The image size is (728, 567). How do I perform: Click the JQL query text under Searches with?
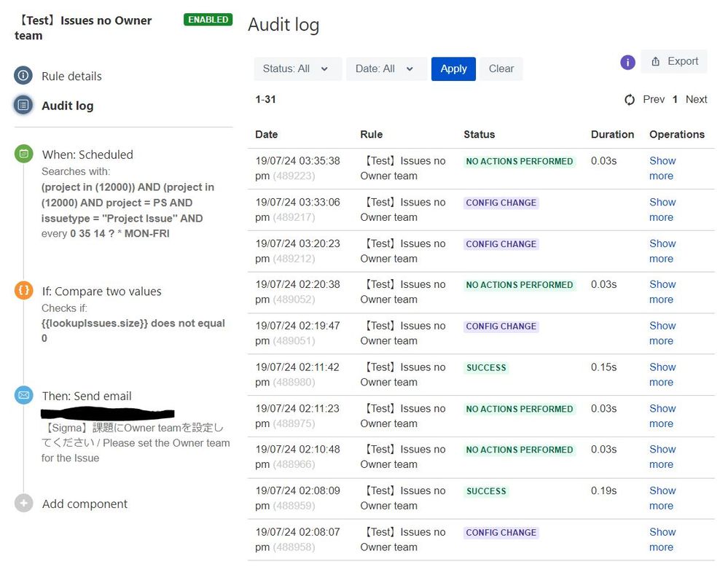pyautogui.click(x=128, y=203)
